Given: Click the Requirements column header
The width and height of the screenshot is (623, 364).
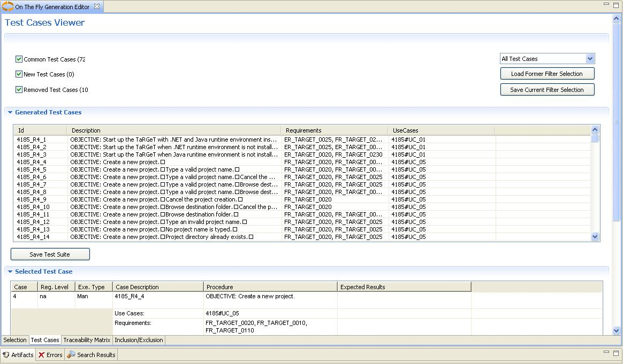Looking at the screenshot, I should (x=335, y=130).
